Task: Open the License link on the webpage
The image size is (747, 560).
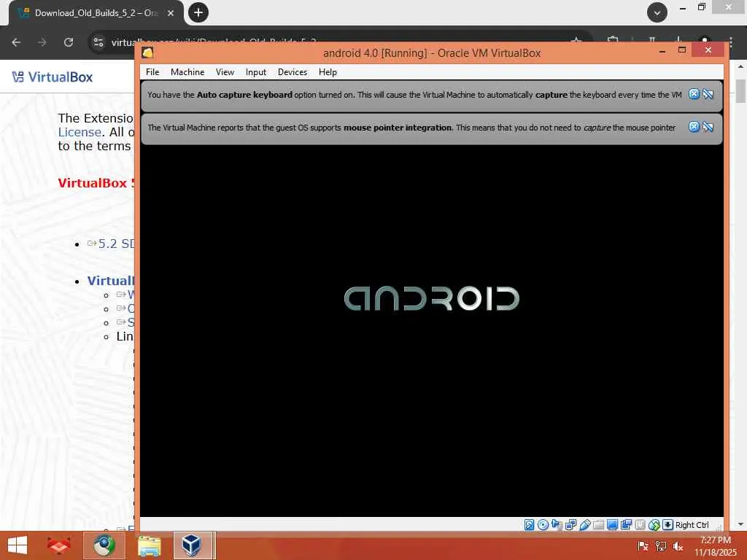Action: (80, 132)
